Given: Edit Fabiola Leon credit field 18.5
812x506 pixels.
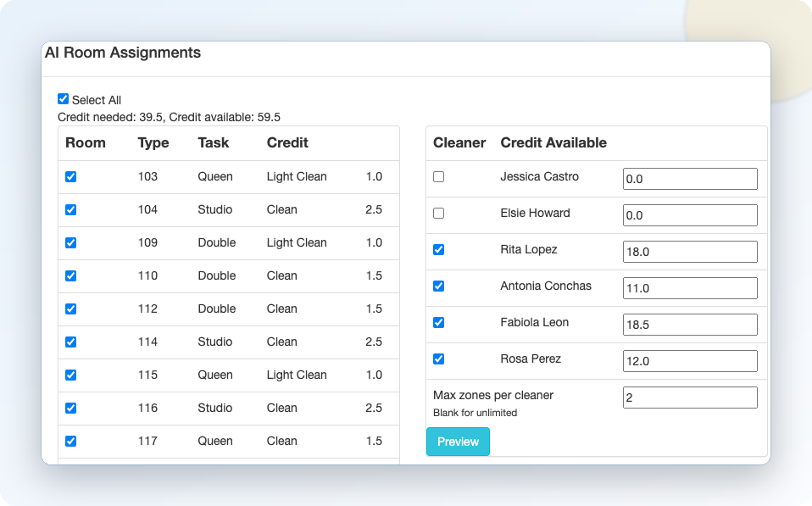Looking at the screenshot, I should coord(690,325).
